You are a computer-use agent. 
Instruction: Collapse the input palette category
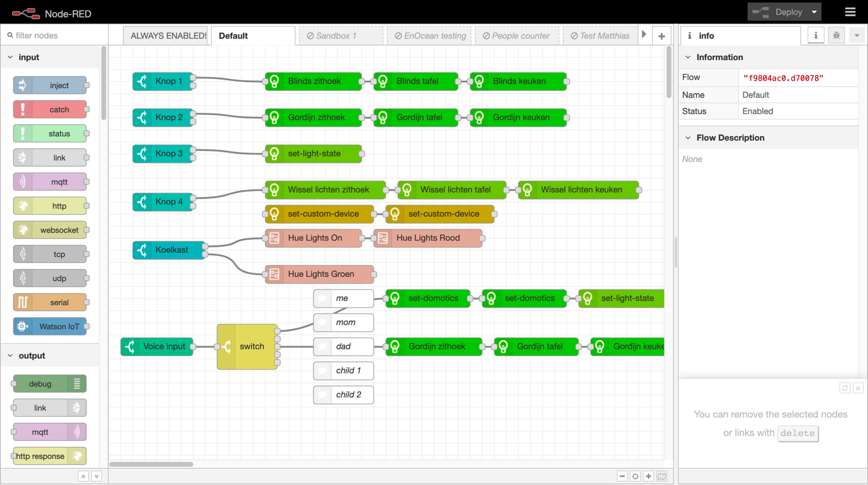tap(10, 57)
